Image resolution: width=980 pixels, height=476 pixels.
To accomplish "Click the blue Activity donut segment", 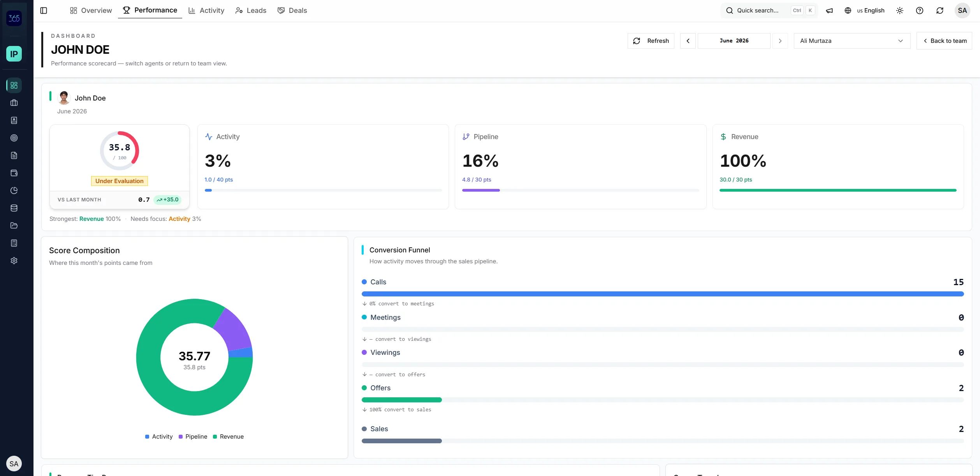I will [241, 353].
